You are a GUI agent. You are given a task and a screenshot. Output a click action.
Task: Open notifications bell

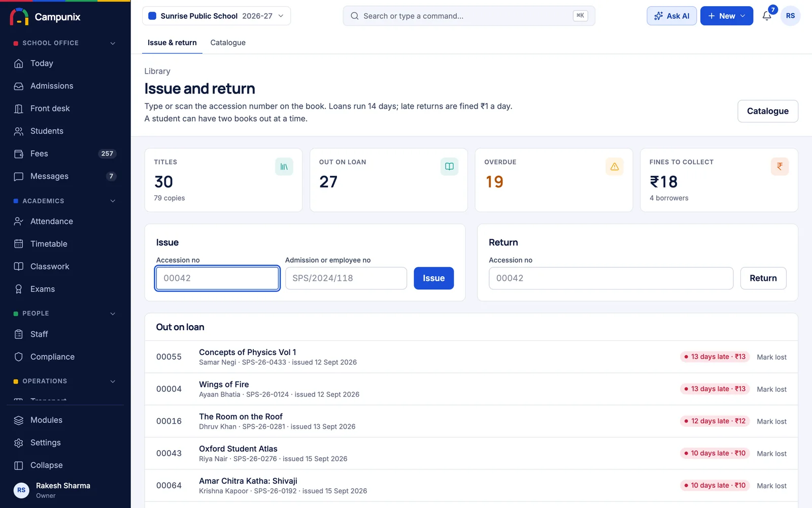[x=767, y=16]
